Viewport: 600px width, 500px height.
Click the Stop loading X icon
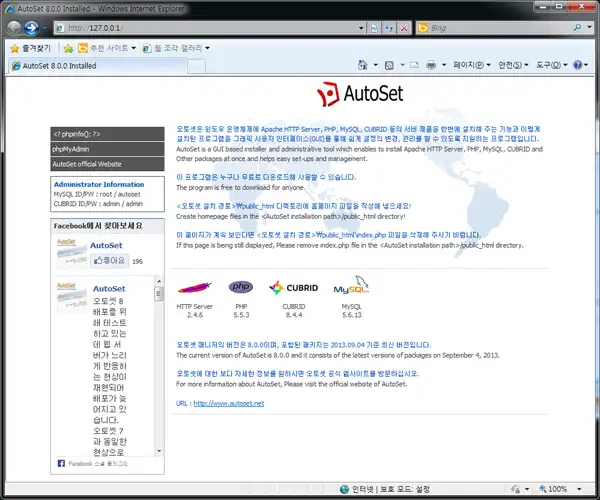tap(404, 28)
